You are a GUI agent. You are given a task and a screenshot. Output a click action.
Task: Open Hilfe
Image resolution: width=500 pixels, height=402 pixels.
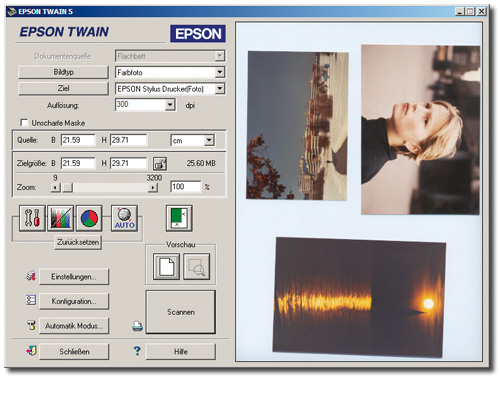pyautogui.click(x=181, y=352)
